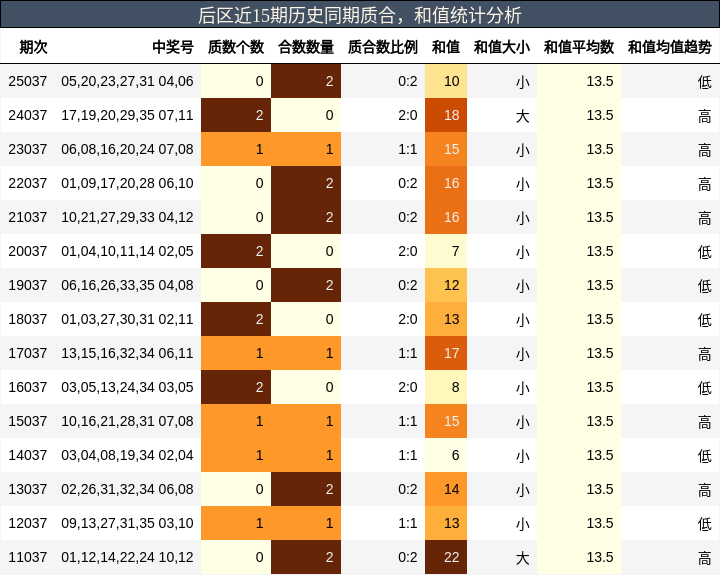Click the 和值平均数 column header
720x575 pixels.
click(x=579, y=46)
